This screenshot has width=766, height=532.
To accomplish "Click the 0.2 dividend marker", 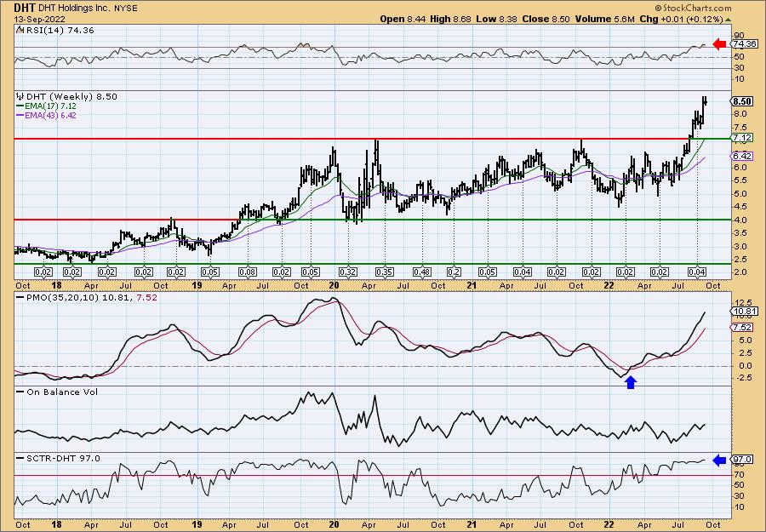I will 454,272.
